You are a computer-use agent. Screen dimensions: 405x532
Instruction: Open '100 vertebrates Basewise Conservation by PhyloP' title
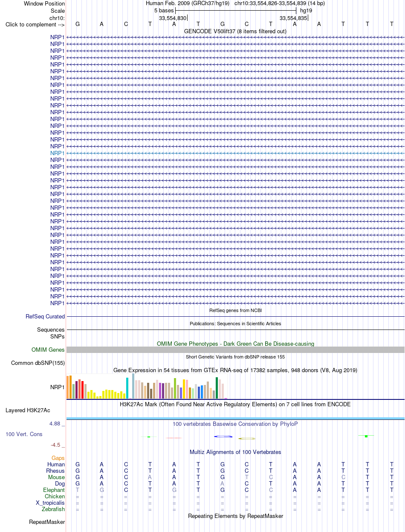pos(235,424)
